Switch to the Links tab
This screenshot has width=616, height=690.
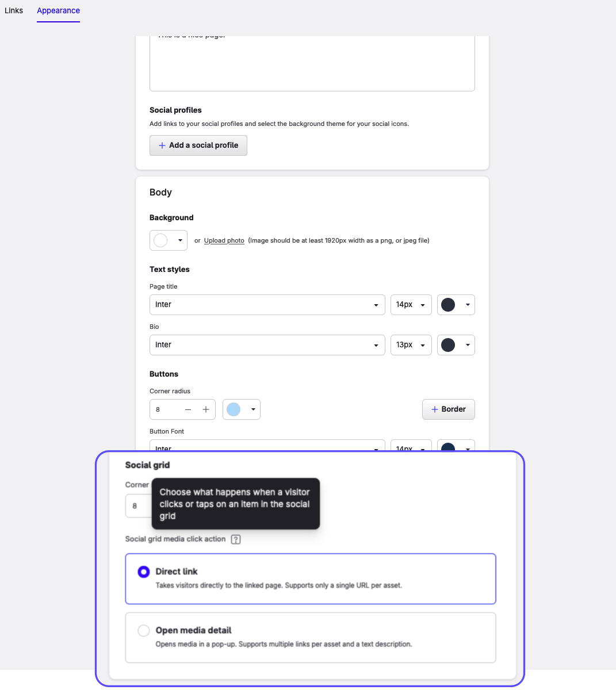(14, 10)
